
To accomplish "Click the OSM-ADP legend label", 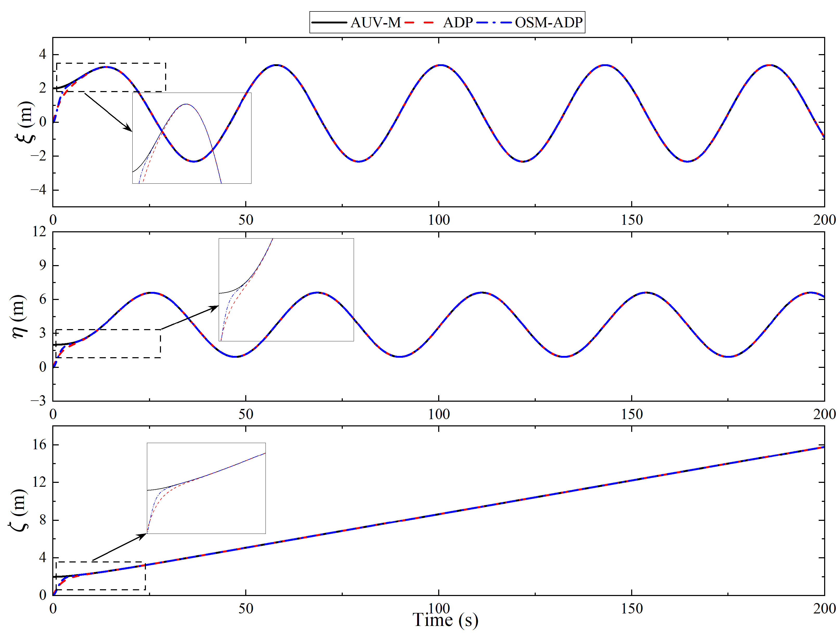I will (548, 22).
